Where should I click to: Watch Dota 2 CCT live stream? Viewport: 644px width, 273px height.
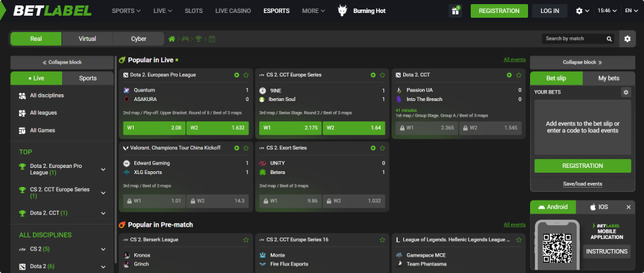pos(510,75)
